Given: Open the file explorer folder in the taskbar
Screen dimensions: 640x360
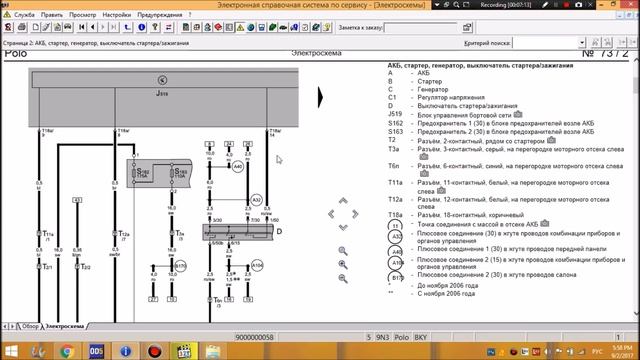Looking at the screenshot, I should pyautogui.click(x=213, y=351).
